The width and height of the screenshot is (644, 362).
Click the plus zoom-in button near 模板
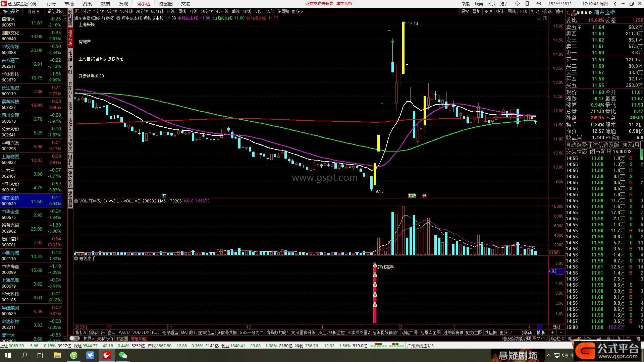point(552,333)
